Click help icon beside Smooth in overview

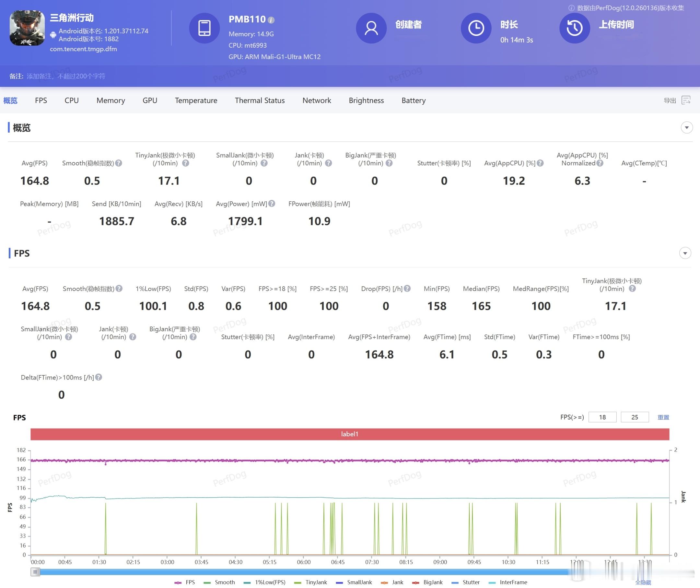[x=118, y=163]
